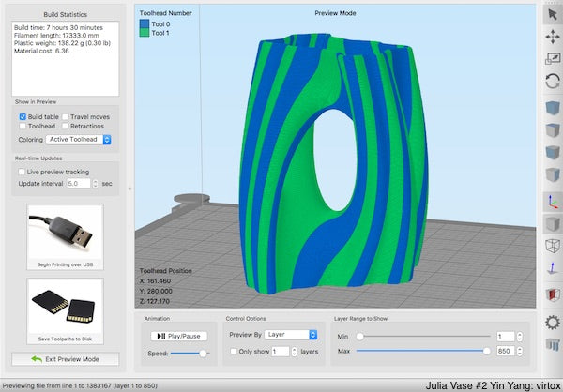Click Begin Printing over USB
Image resolution: width=563 pixels, height=392 pixels.
pos(66,237)
